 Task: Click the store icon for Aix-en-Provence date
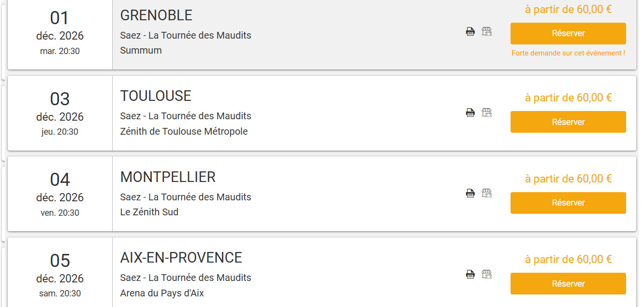pyautogui.click(x=486, y=274)
